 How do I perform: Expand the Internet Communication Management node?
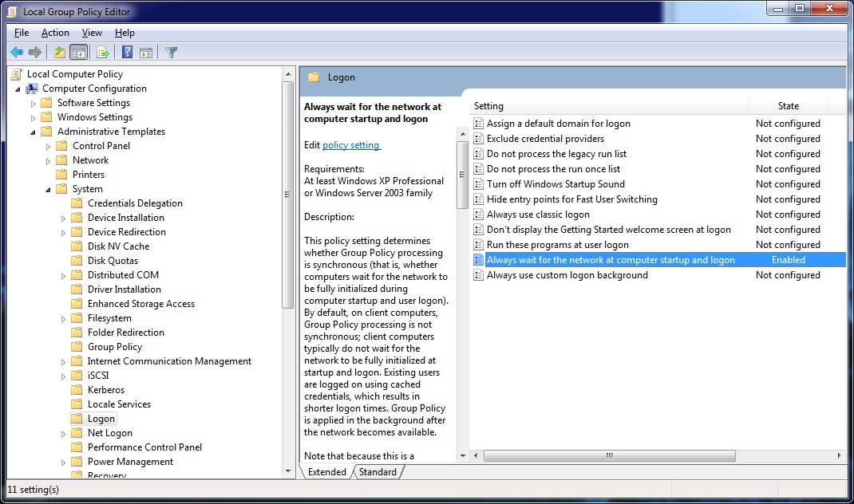point(63,362)
